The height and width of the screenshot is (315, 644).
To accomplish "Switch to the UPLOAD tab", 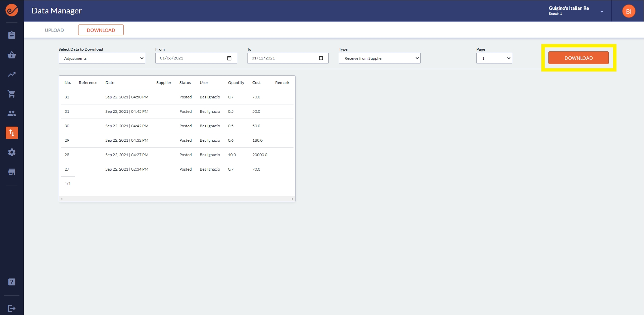I will tap(54, 30).
